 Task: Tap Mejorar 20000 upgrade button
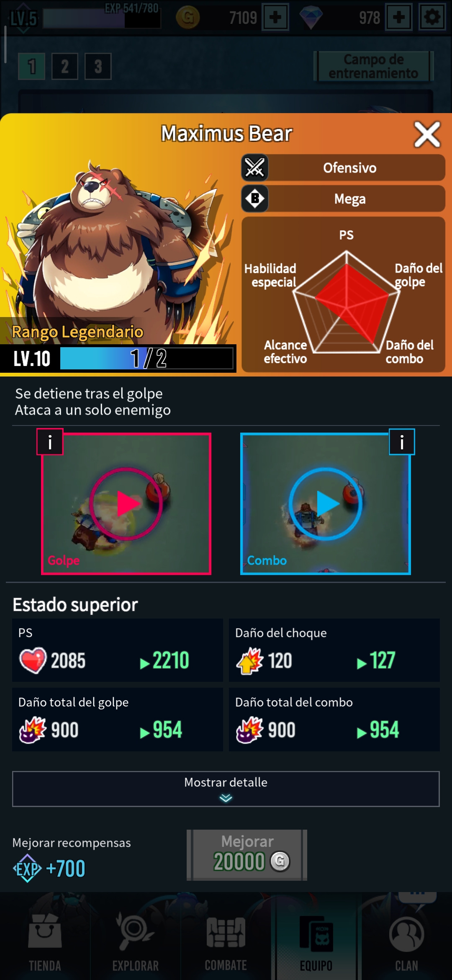click(247, 855)
